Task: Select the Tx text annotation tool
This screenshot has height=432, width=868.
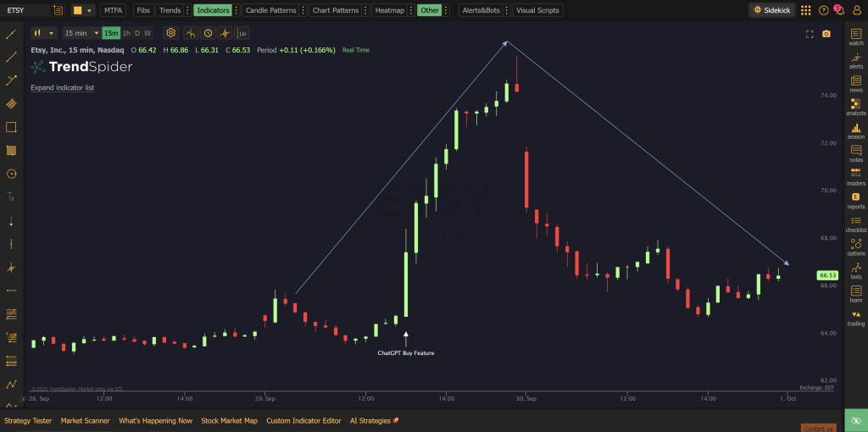Action: [11, 197]
